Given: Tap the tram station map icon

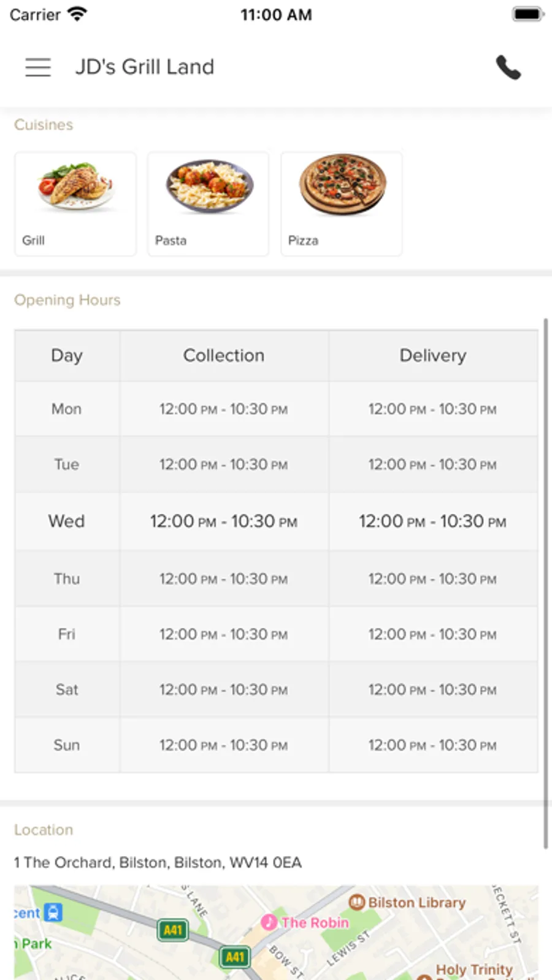Looking at the screenshot, I should point(54,913).
